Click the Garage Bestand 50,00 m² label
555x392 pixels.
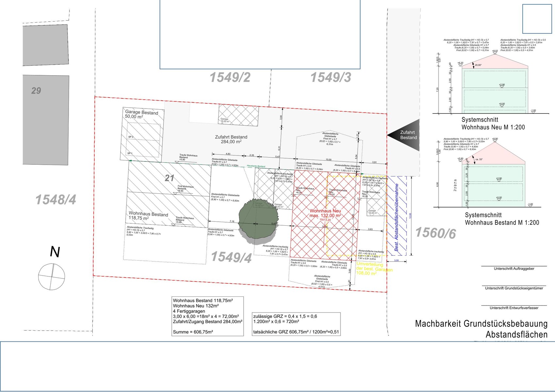(x=141, y=114)
